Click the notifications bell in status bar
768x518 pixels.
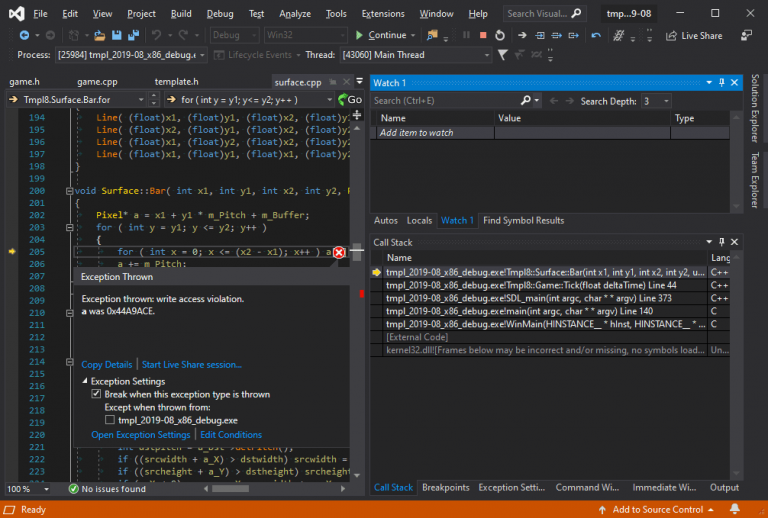(x=735, y=510)
